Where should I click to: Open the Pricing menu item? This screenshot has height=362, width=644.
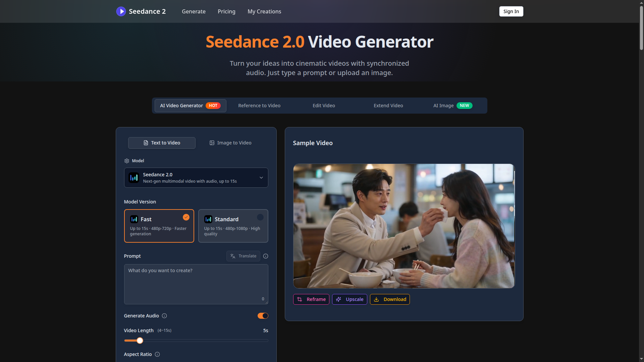pos(226,11)
